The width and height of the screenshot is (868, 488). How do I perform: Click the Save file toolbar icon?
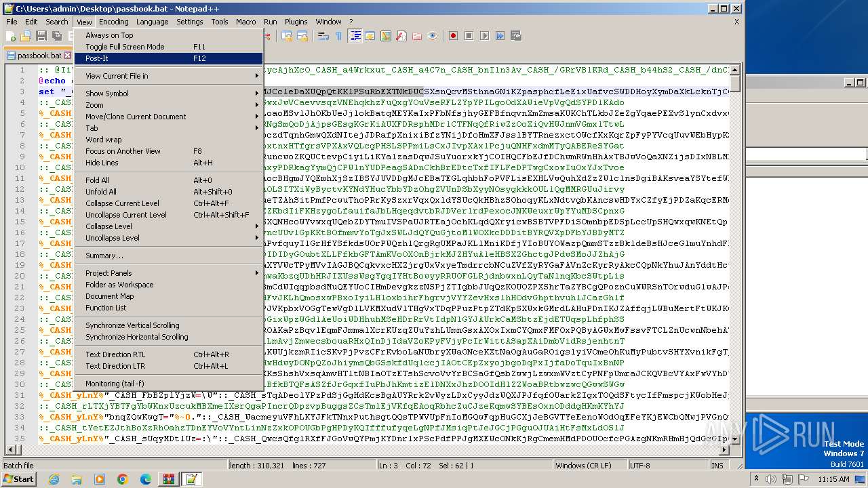click(x=41, y=36)
